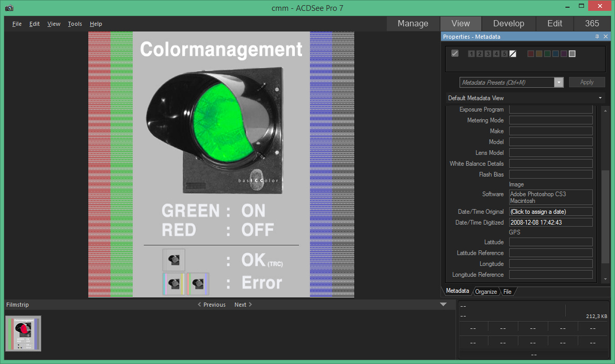Set image rating to 3
The image size is (615, 364).
click(x=488, y=54)
